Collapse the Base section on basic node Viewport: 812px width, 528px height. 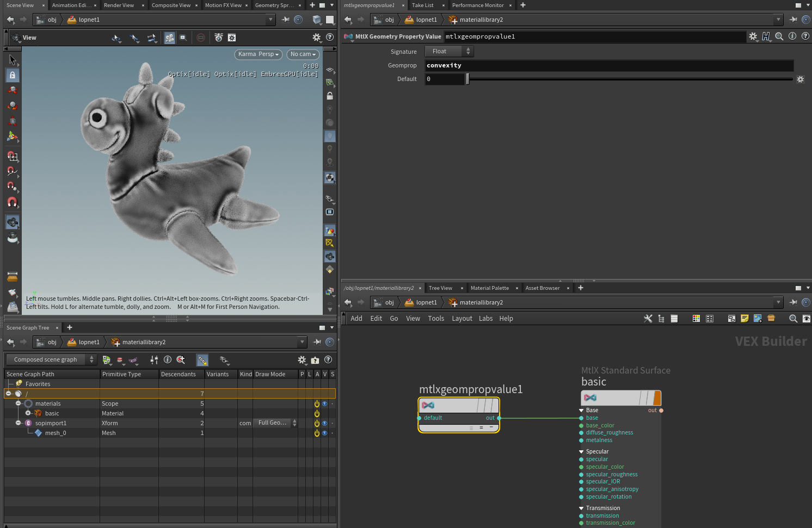tap(581, 411)
